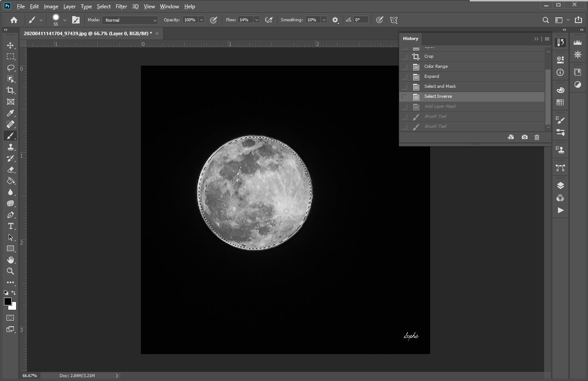The image size is (588, 381).
Task: Select the Object Selection tool
Action: click(x=10, y=79)
